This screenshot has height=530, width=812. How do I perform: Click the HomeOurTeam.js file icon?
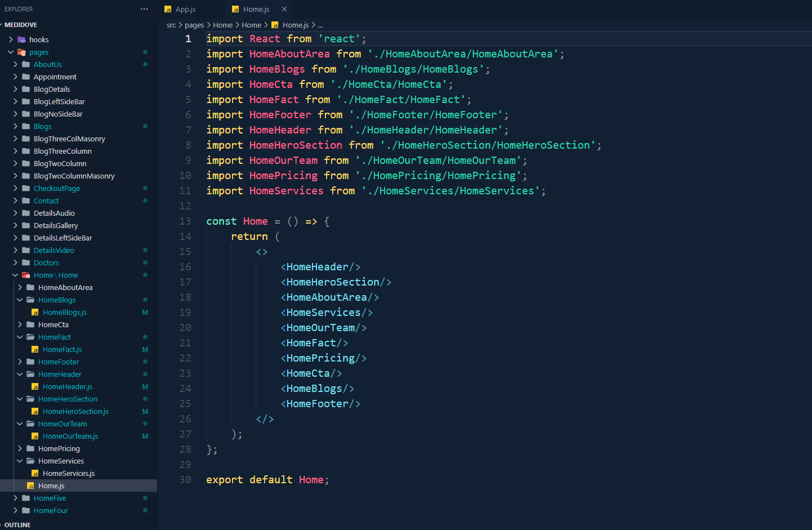(x=35, y=437)
